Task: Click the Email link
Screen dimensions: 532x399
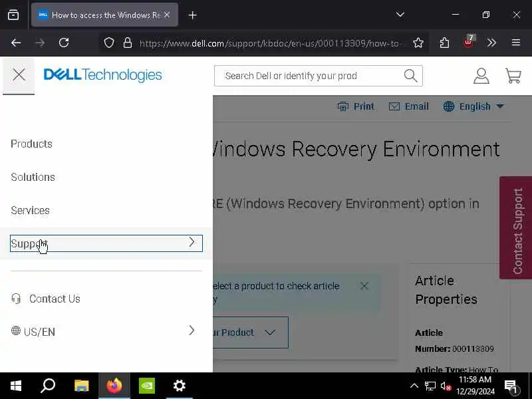Action: tap(416, 106)
